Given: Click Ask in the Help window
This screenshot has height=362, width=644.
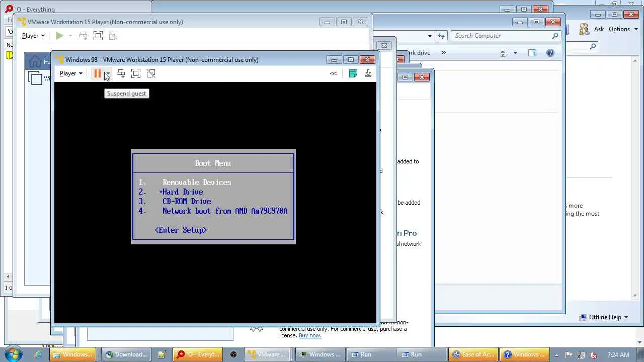Looking at the screenshot, I should pyautogui.click(x=599, y=29).
